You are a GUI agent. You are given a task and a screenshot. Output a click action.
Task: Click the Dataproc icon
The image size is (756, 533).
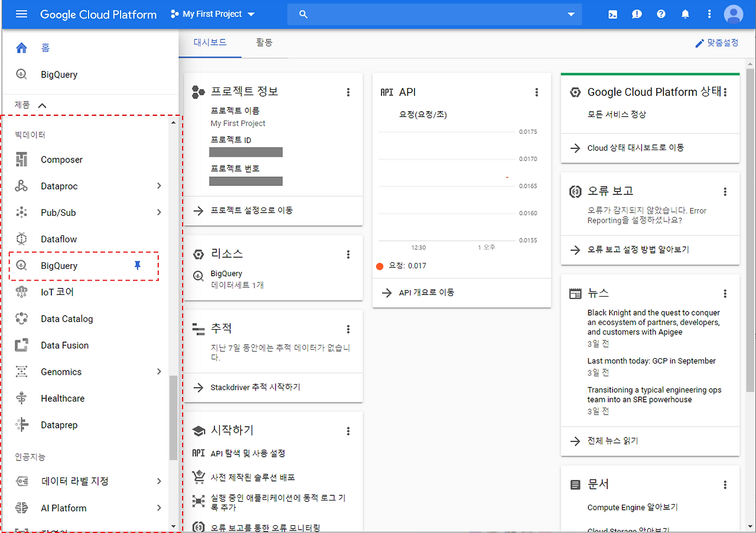(x=22, y=186)
